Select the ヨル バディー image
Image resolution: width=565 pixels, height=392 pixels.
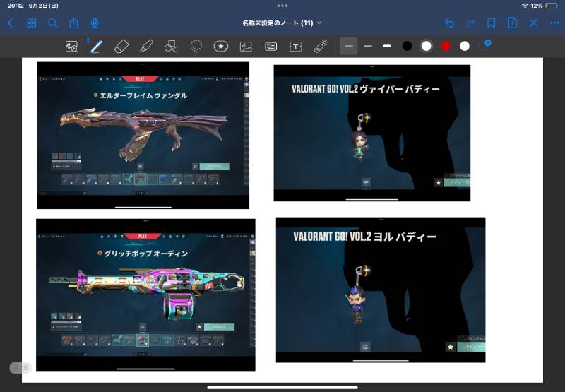point(381,290)
